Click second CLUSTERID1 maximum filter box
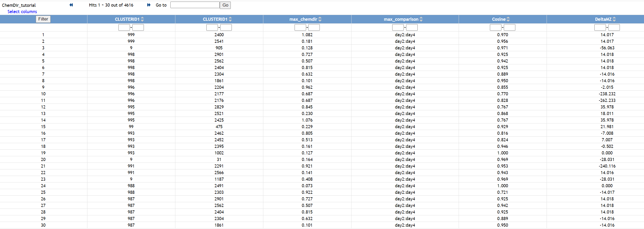The width and height of the screenshot is (644, 229). click(x=226, y=28)
